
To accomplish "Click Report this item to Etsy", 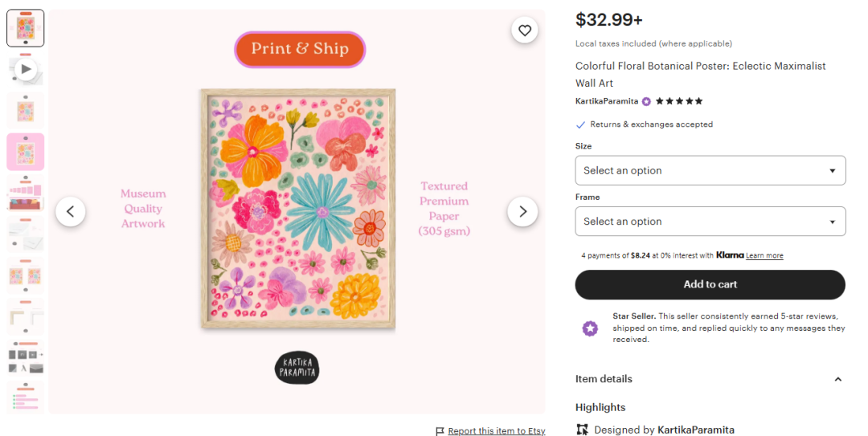I will (x=496, y=431).
